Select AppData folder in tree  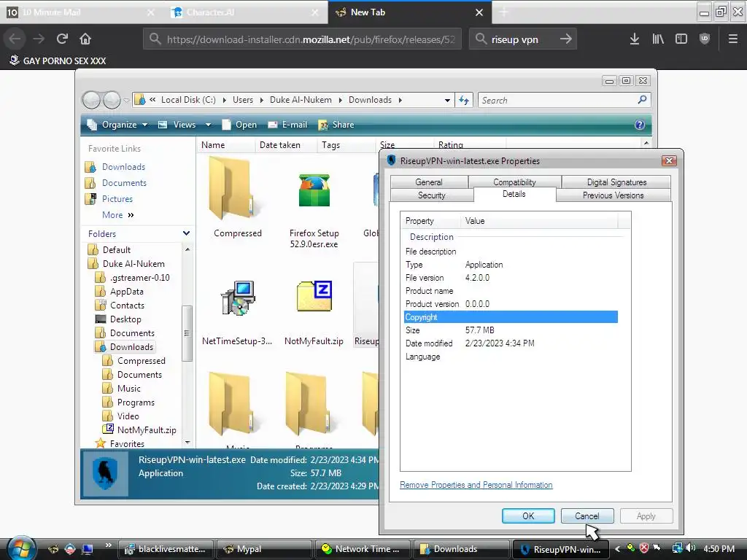tap(126, 292)
